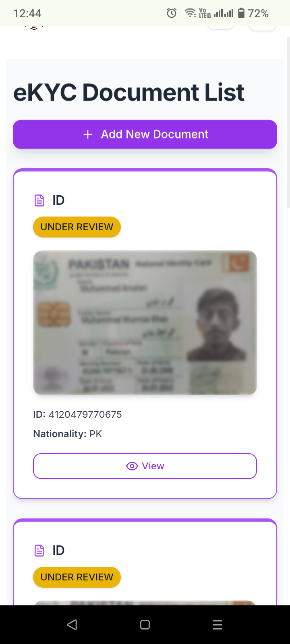
Task: Tap the Android back navigation icon
Action: point(72,625)
